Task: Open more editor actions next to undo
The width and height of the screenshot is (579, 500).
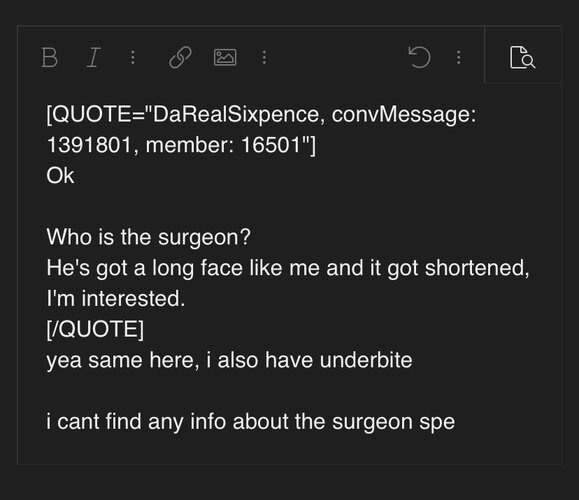Action: click(459, 58)
